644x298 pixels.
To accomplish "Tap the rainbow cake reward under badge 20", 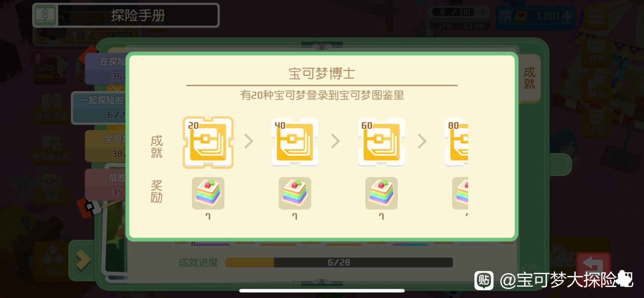I will coord(208,193).
